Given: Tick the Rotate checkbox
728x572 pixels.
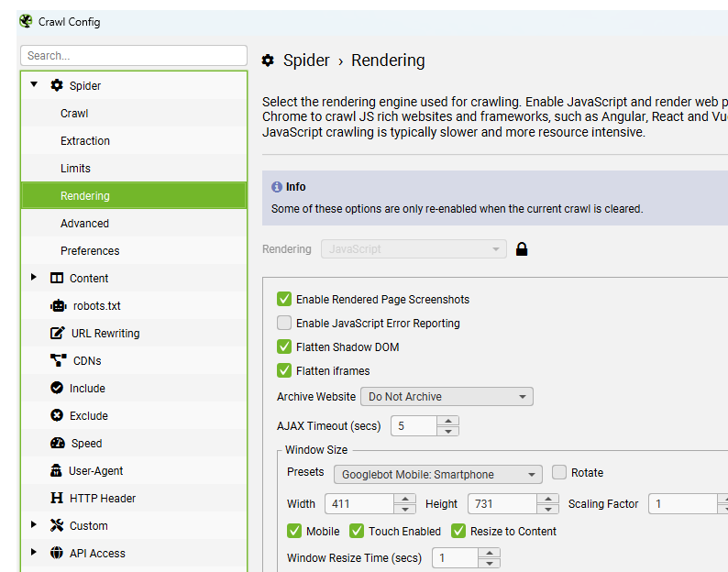Looking at the screenshot, I should coord(559,473).
